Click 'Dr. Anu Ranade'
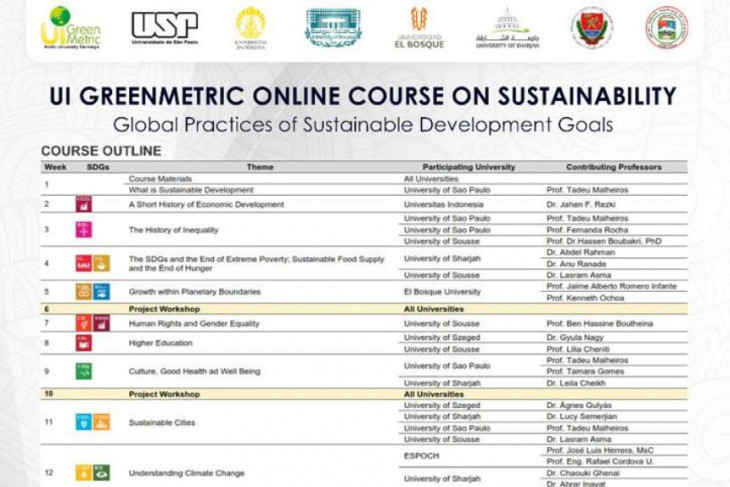The height and width of the screenshot is (487, 730). point(576,264)
